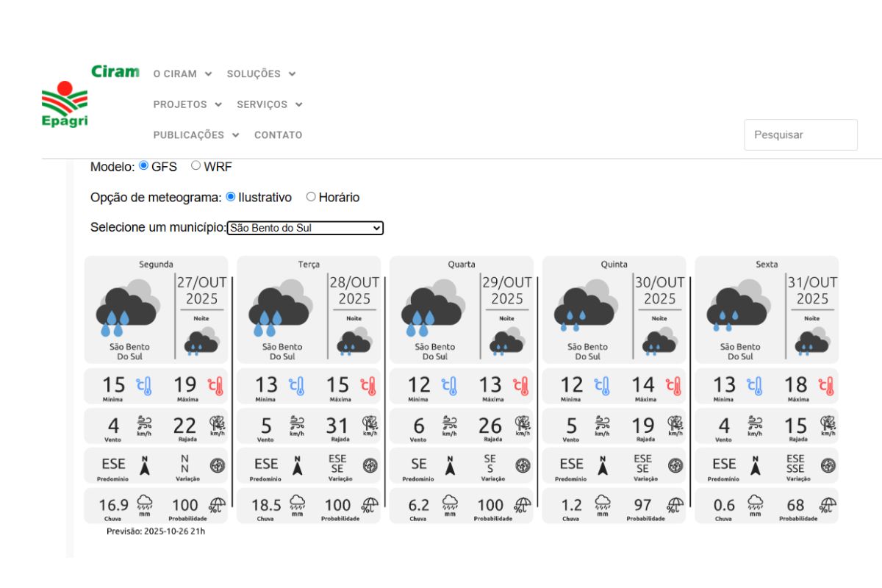The width and height of the screenshot is (882, 588).
Task: Click Thursday's rain probability umbrella icon
Action: tap(675, 504)
